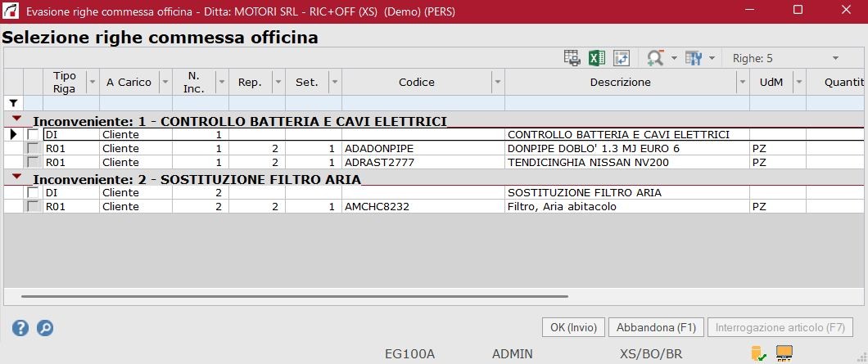The width and height of the screenshot is (868, 364).
Task: Click the blue magnifier icon at bottom left
Action: click(x=45, y=328)
